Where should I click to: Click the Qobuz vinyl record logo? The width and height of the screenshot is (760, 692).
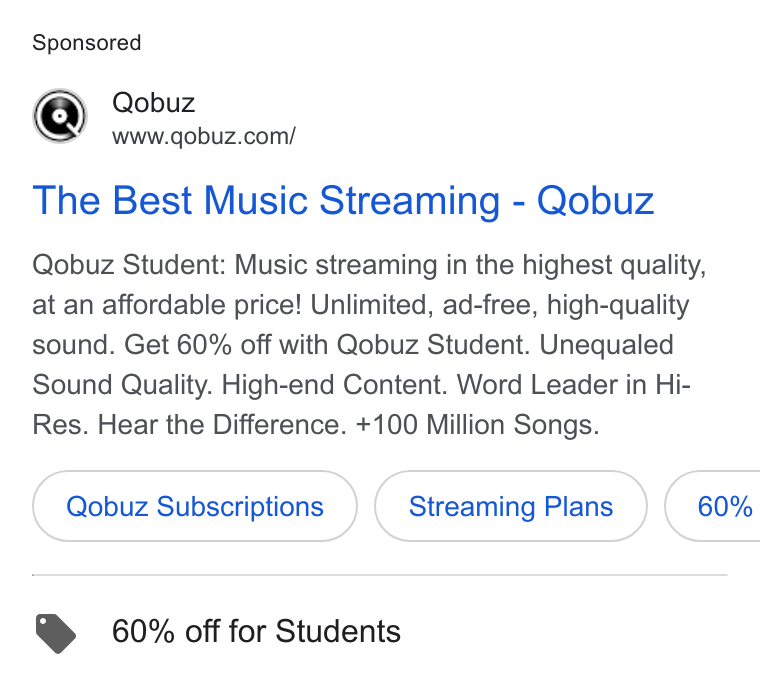pyautogui.click(x=60, y=116)
